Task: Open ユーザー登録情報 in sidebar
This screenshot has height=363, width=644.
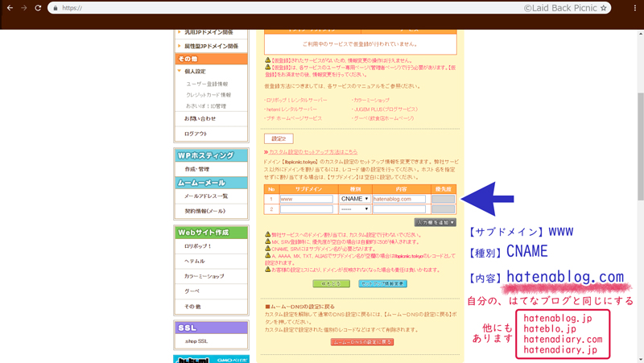Action: pos(207,84)
